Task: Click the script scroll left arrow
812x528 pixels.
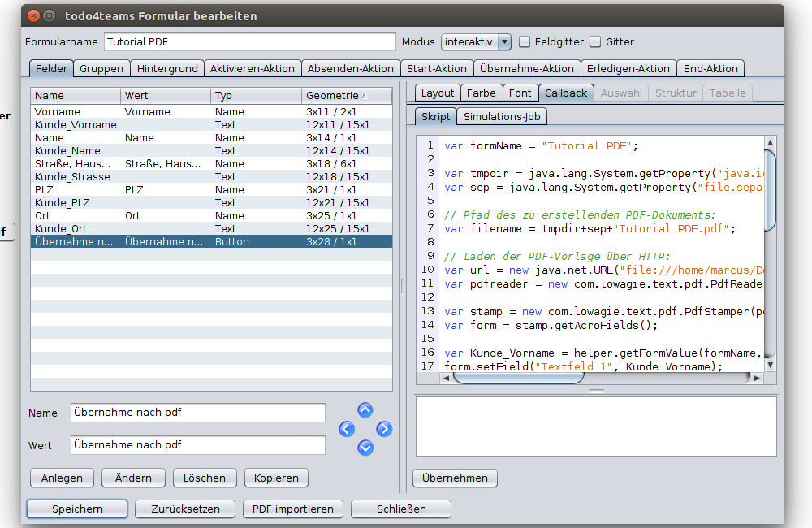Action: click(x=446, y=379)
